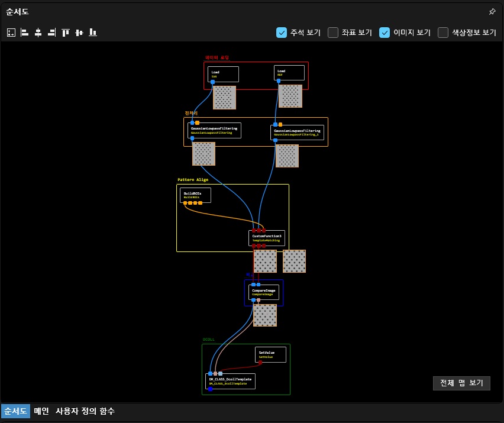The width and height of the screenshot is (504, 423).
Task: Click the SetValue node
Action: click(271, 354)
